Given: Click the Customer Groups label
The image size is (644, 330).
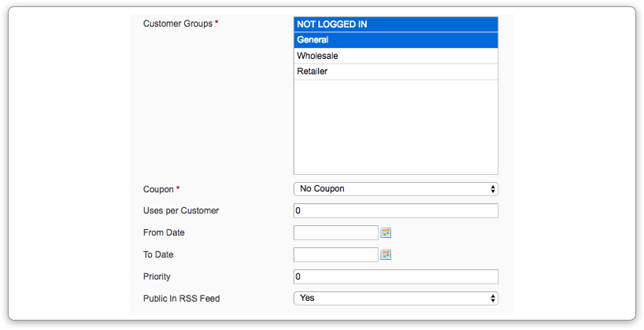Looking at the screenshot, I should [x=178, y=24].
